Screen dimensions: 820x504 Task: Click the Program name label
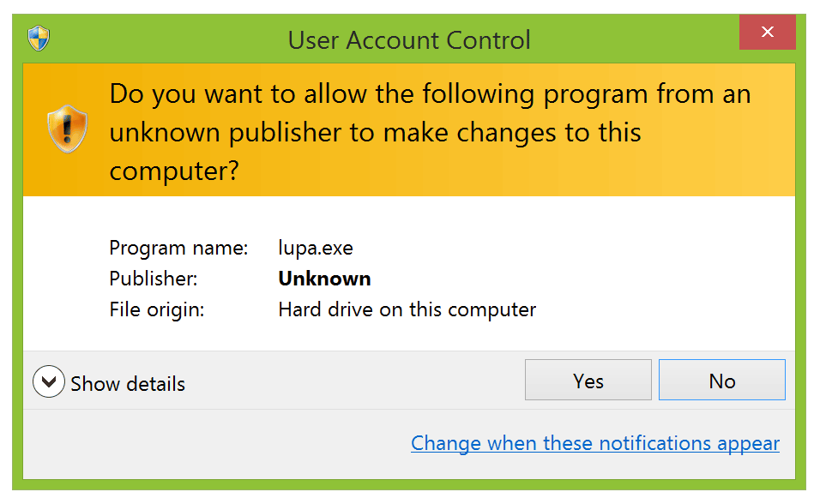pos(178,248)
